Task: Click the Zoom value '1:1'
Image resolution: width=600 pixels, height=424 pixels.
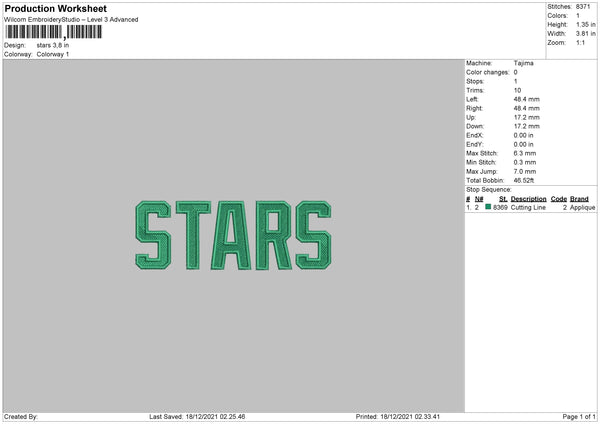Action: click(x=580, y=42)
